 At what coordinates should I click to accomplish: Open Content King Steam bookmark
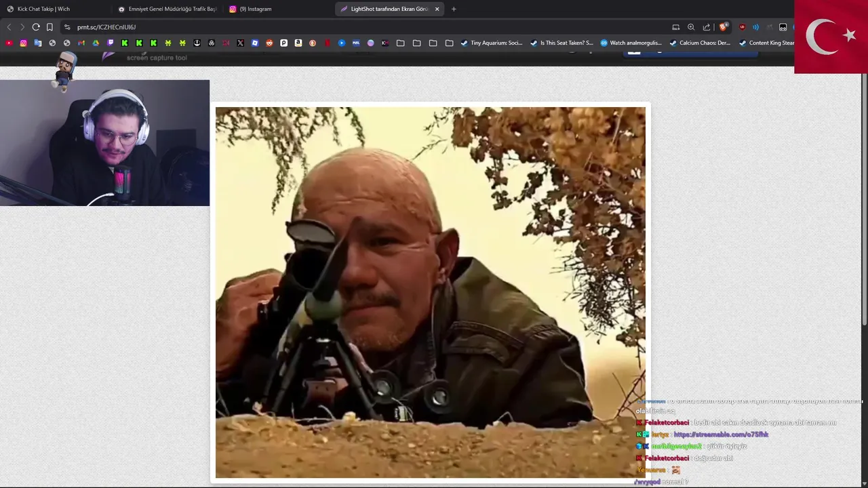766,43
